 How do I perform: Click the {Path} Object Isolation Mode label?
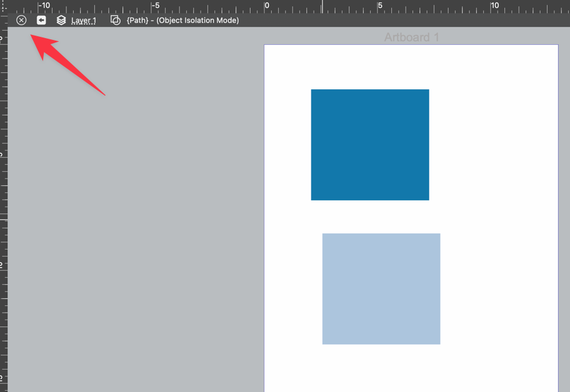pyautogui.click(x=182, y=21)
